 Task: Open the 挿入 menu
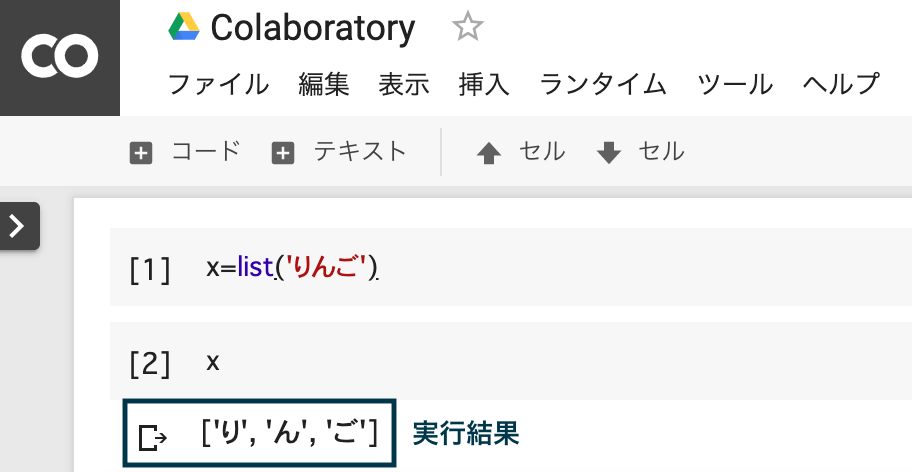484,84
